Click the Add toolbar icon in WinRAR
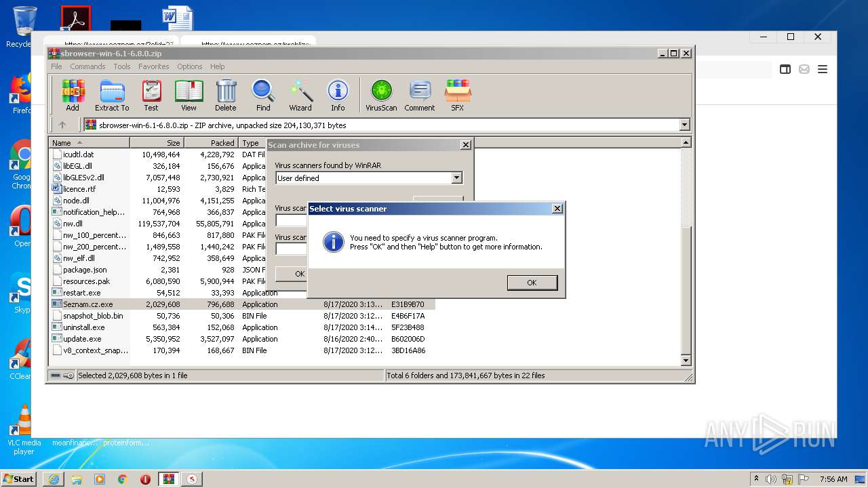The height and width of the screenshot is (488, 868). [x=73, y=96]
